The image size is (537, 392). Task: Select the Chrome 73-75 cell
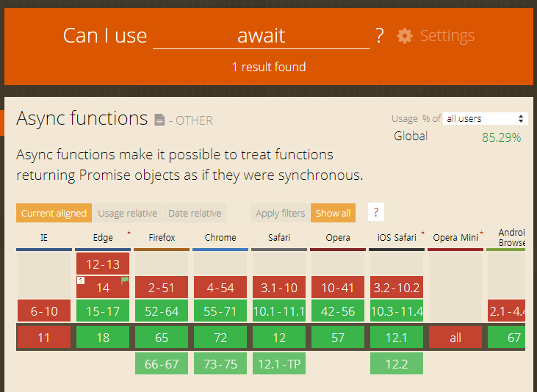tap(220, 363)
